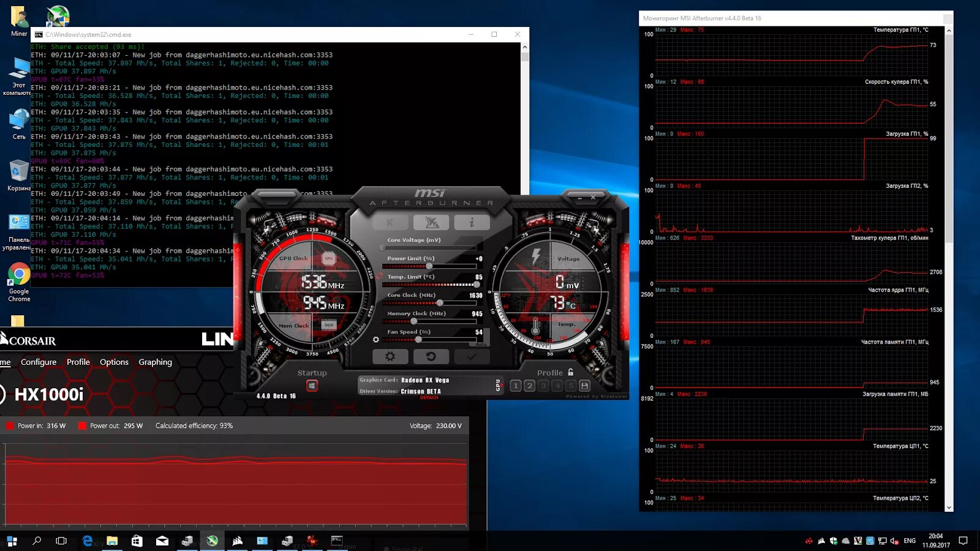Image resolution: width=980 pixels, height=551 pixels.
Task: Adjust the Core Clock slider
Action: pos(429,303)
